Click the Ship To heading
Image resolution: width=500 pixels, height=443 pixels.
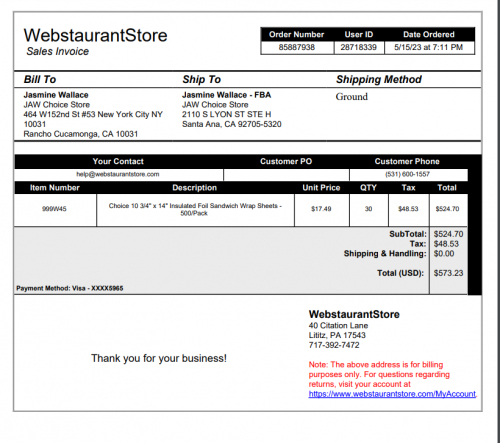pyautogui.click(x=201, y=79)
